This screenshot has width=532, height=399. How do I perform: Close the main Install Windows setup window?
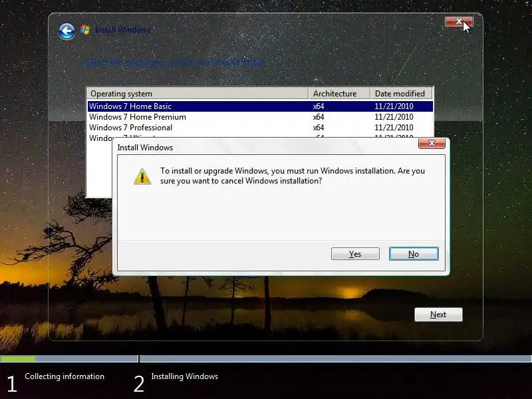coord(459,22)
